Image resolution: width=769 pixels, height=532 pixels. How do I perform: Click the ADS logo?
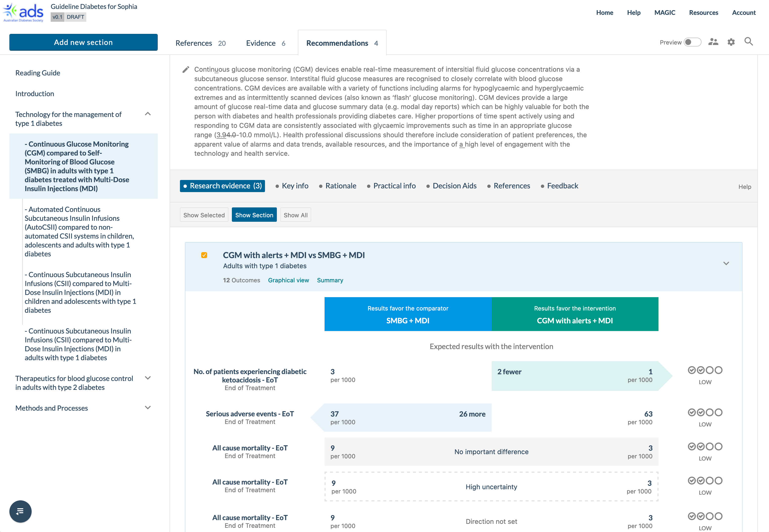(23, 12)
